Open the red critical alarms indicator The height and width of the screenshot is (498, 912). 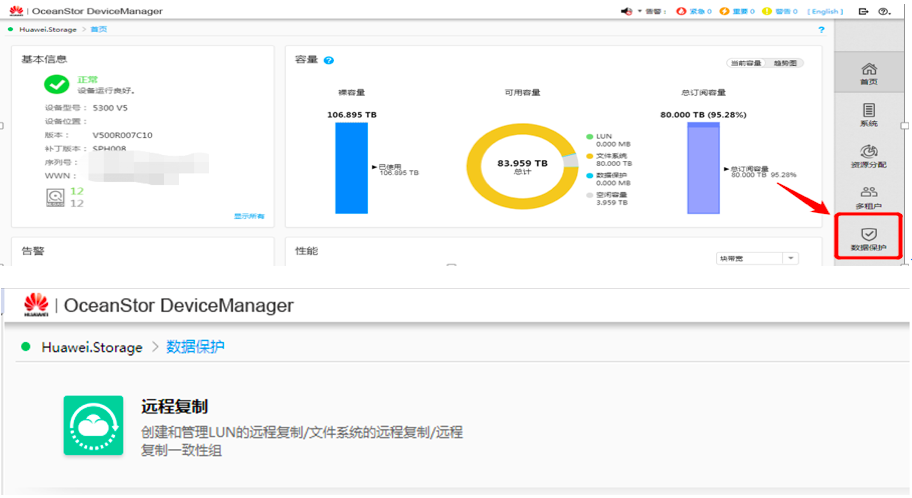[x=694, y=11]
